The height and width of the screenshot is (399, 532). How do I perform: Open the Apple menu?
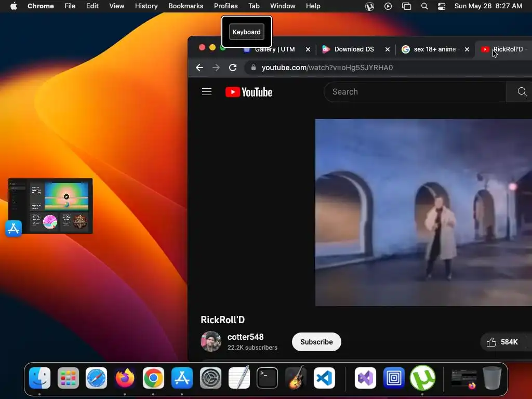[14, 6]
